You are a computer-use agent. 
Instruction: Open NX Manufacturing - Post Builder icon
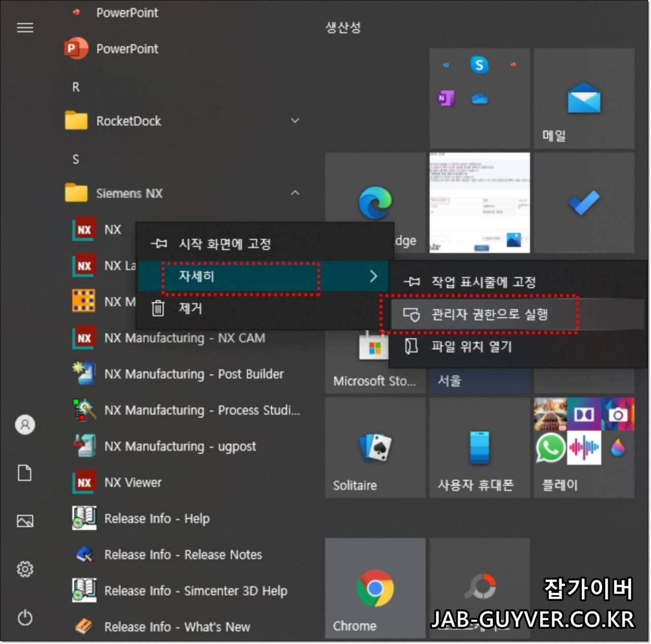[83, 374]
